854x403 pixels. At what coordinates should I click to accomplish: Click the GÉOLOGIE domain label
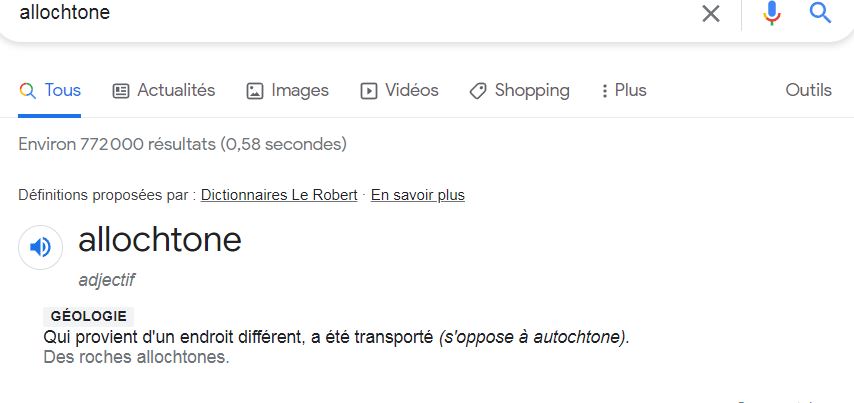[89, 316]
